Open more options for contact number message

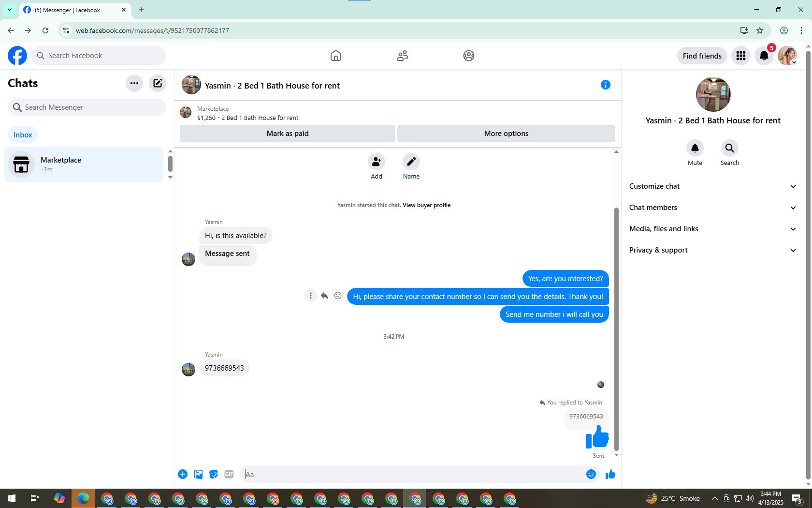point(311,296)
